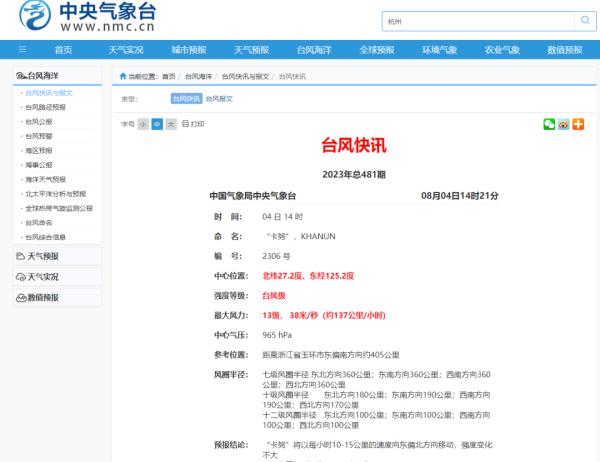Click the home icon in breadcrumb
Screen dimensions: 600x462
pos(123,76)
